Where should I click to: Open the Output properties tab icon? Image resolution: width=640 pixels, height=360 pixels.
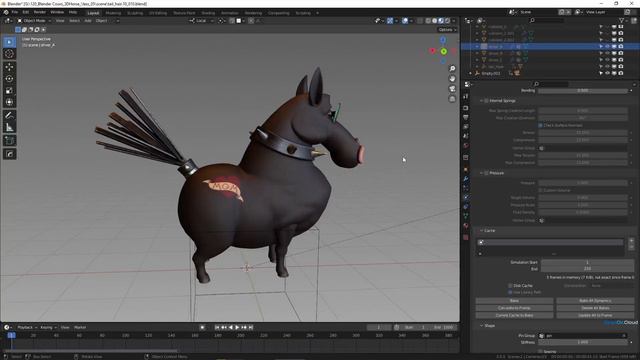pyautogui.click(x=466, y=118)
